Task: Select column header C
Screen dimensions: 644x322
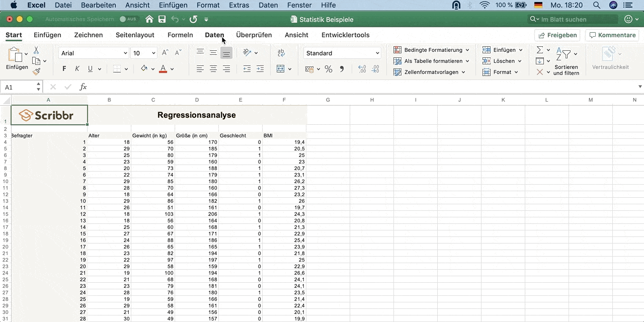Action: point(153,100)
